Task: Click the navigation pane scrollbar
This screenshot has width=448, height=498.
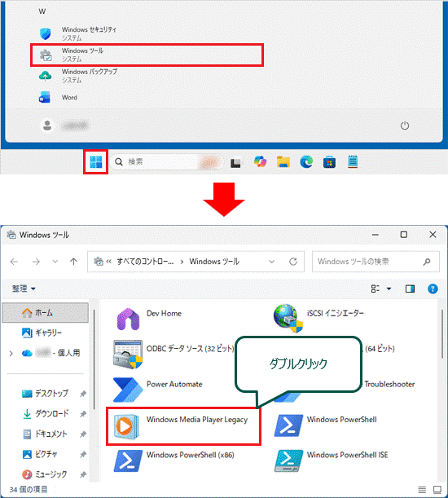Action: 94,359
